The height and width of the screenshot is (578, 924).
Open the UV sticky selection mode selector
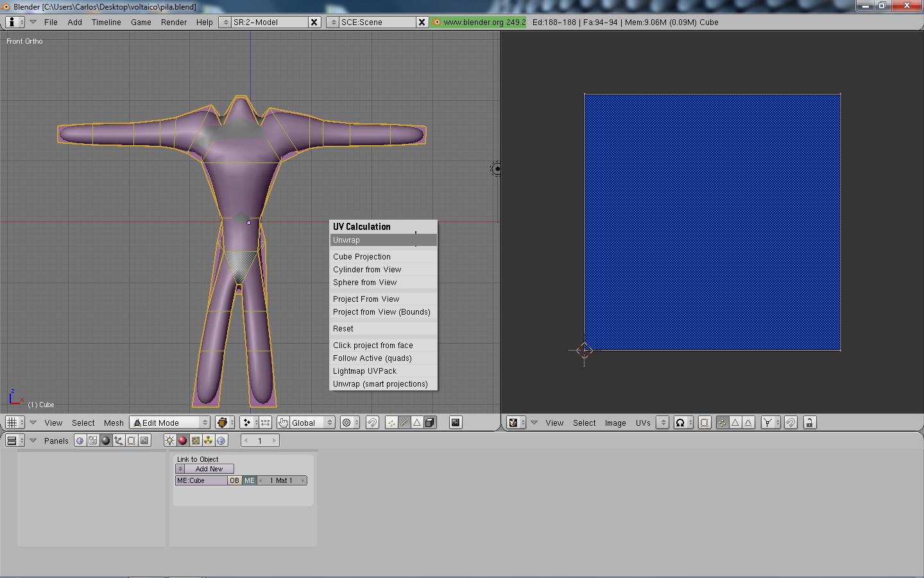point(770,423)
